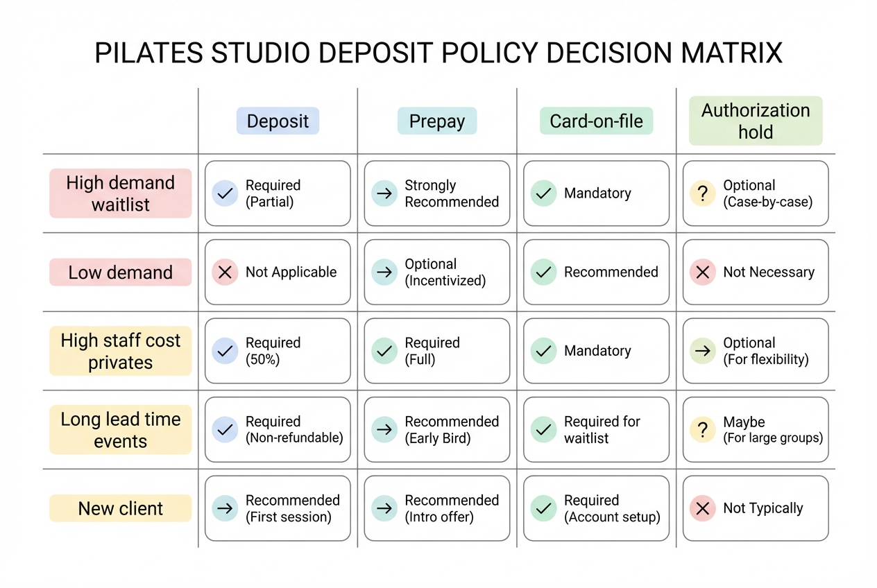This screenshot has width=877, height=588.
Task: Select the checkmark icon for Required (Full) prepay
Action: pyautogui.click(x=384, y=351)
